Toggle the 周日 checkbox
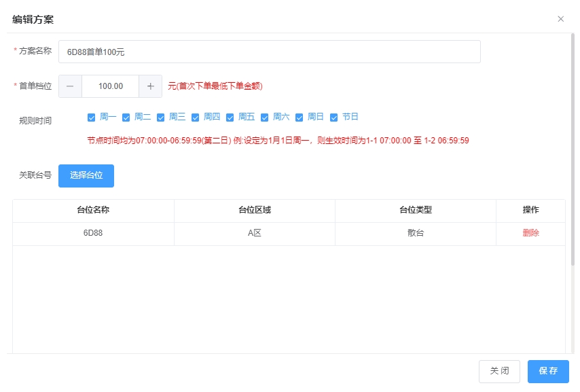Screen dimensions: 580x392 click(300, 117)
